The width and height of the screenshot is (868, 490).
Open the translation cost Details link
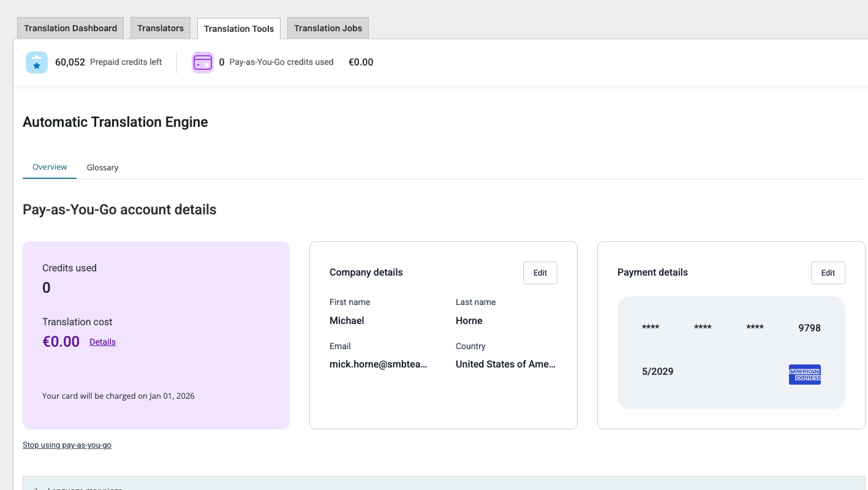coord(102,342)
